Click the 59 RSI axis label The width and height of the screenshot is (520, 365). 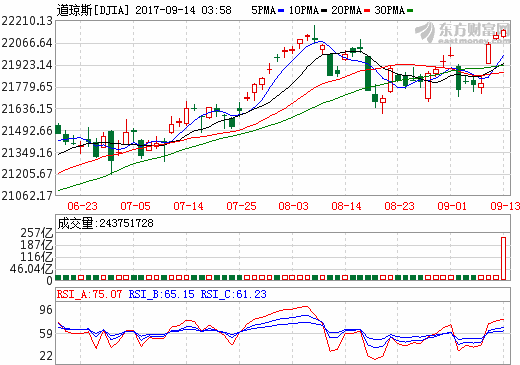click(x=46, y=333)
